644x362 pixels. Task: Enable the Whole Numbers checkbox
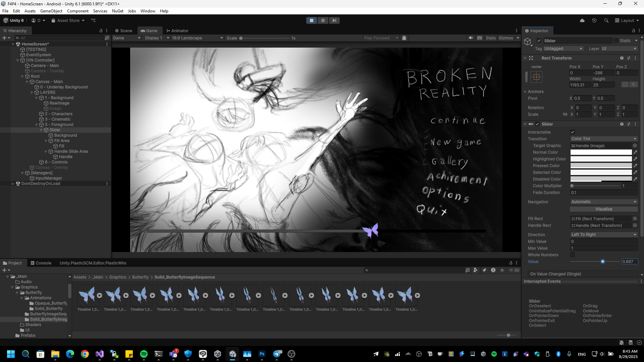point(573,255)
